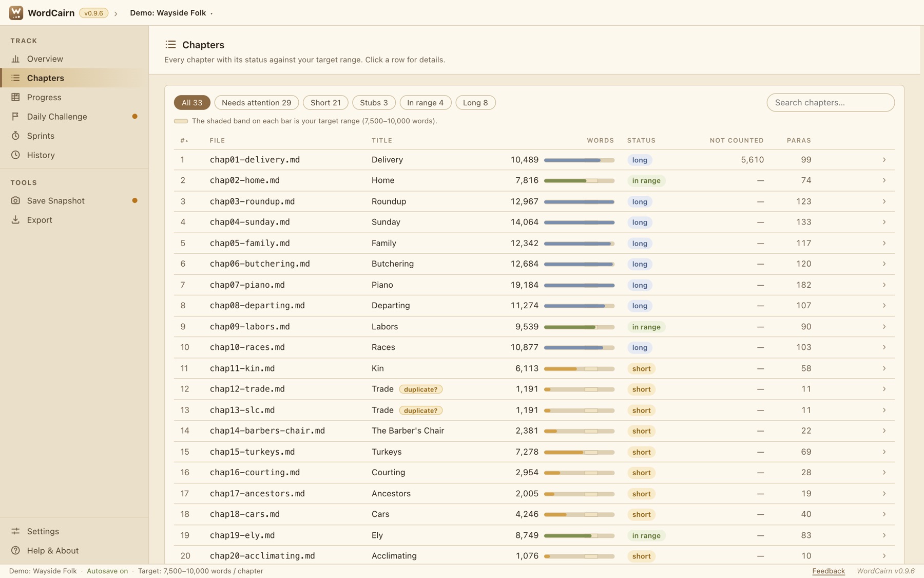
Task: Filter to Short 21 chapters
Action: 325,103
